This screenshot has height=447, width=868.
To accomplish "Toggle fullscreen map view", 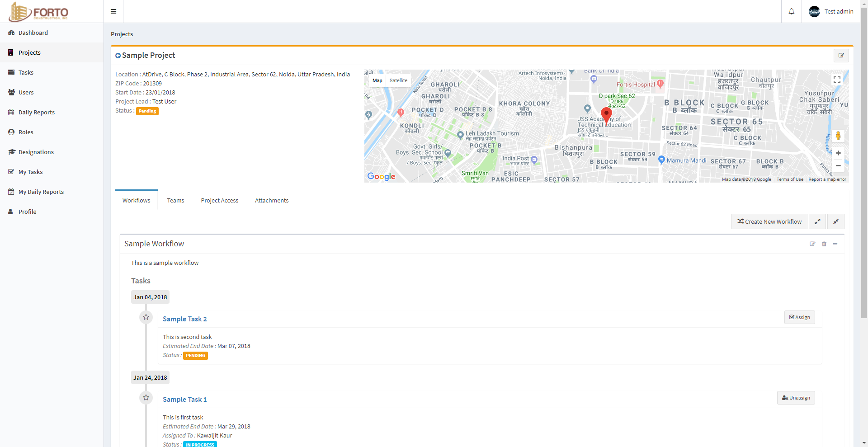I will tap(837, 80).
